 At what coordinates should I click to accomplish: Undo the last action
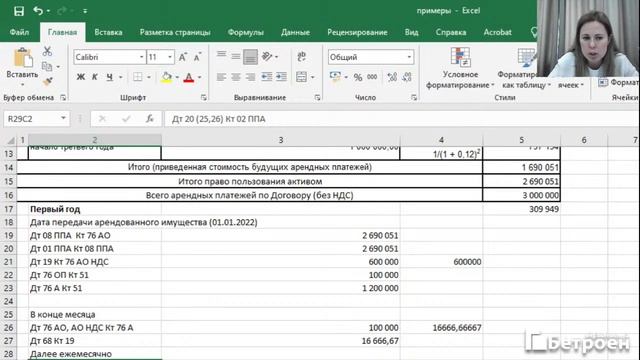[38, 11]
